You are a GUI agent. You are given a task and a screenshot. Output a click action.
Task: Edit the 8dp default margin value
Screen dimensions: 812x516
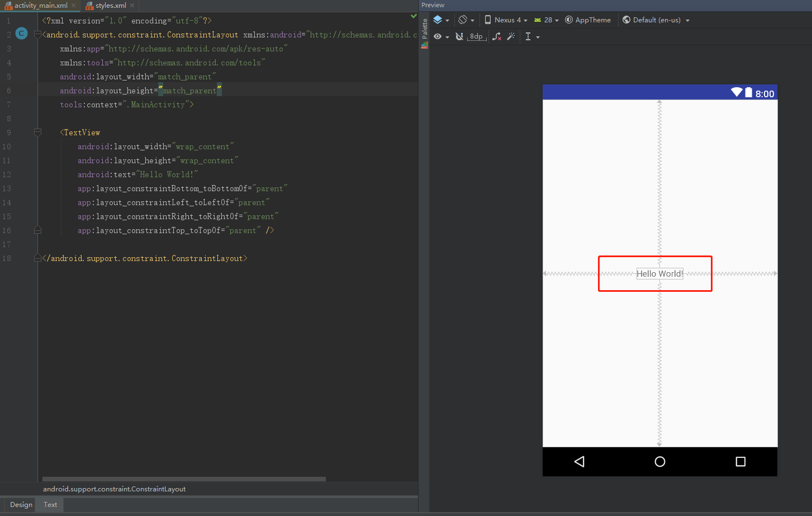click(x=476, y=36)
